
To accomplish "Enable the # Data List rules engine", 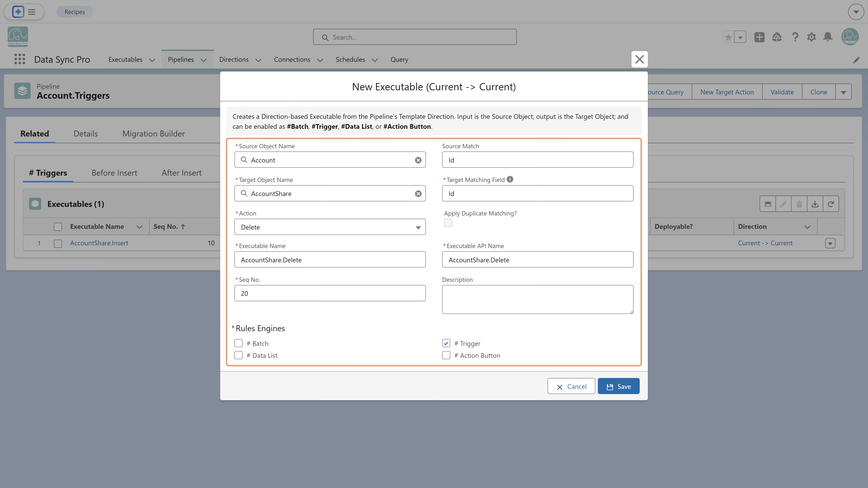I will (x=238, y=355).
